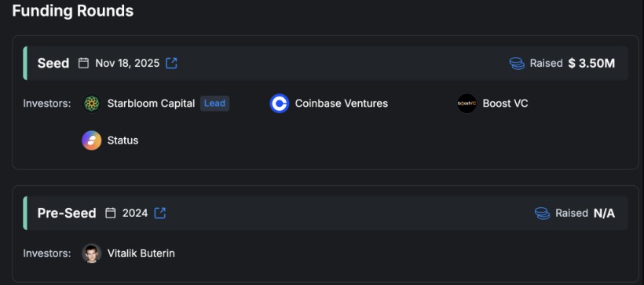The height and width of the screenshot is (285, 644).
Task: Click the Starbloom Capital logo
Action: tap(92, 104)
